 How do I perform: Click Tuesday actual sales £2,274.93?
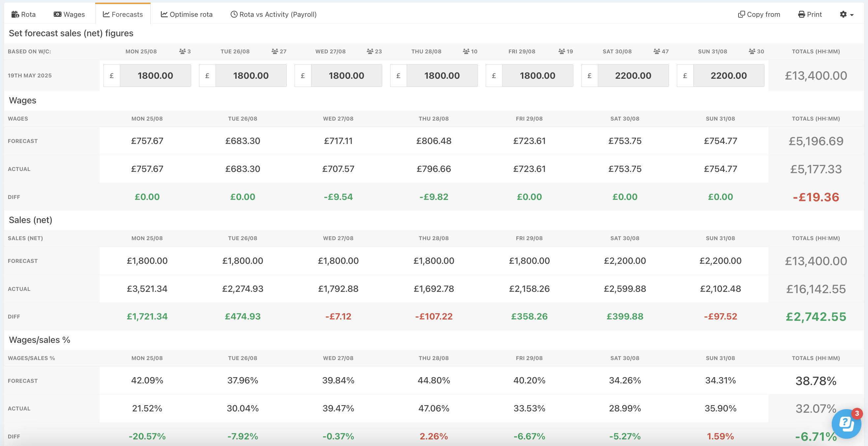click(243, 289)
